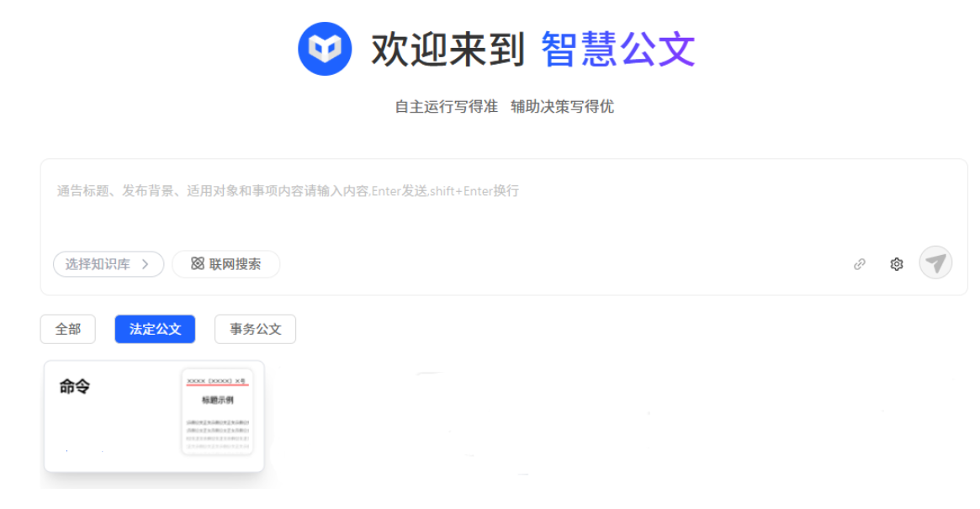Select the 法定公文 tab
980x509 pixels.
(155, 329)
